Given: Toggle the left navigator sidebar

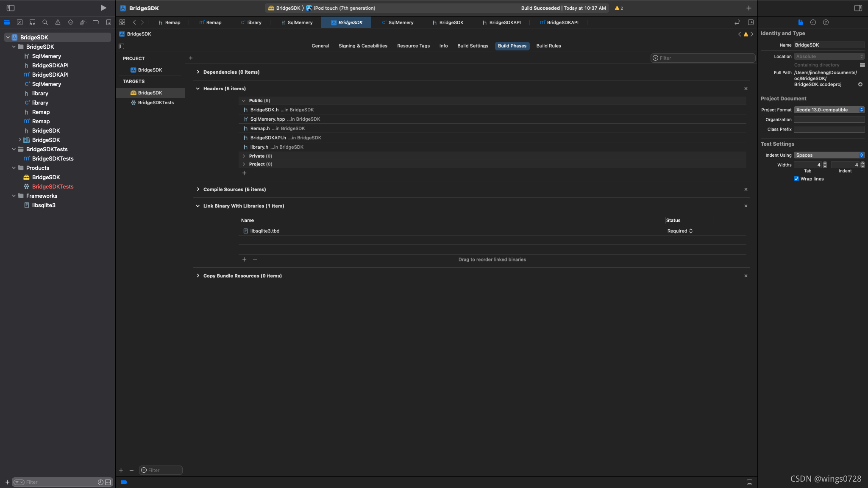Looking at the screenshot, I should (11, 8).
